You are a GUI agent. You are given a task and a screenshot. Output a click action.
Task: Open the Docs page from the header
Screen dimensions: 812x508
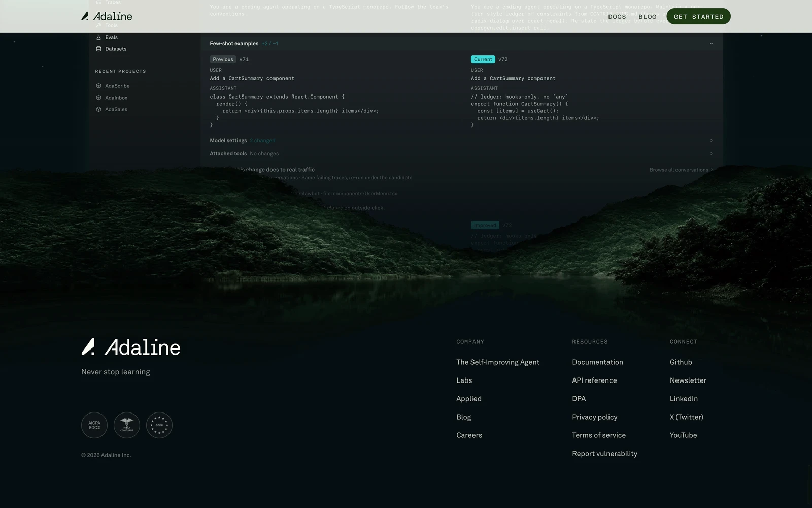pyautogui.click(x=617, y=17)
